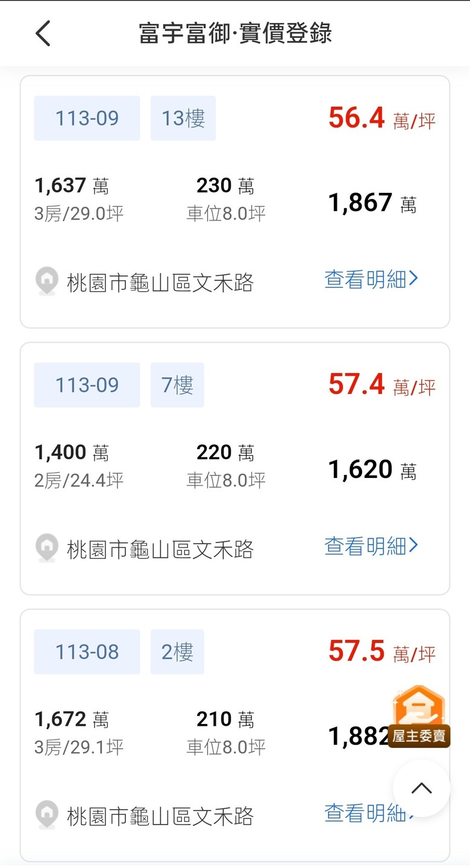Open the 屋主委賣 floating icon
Screen dimensions: 470x868
click(419, 717)
